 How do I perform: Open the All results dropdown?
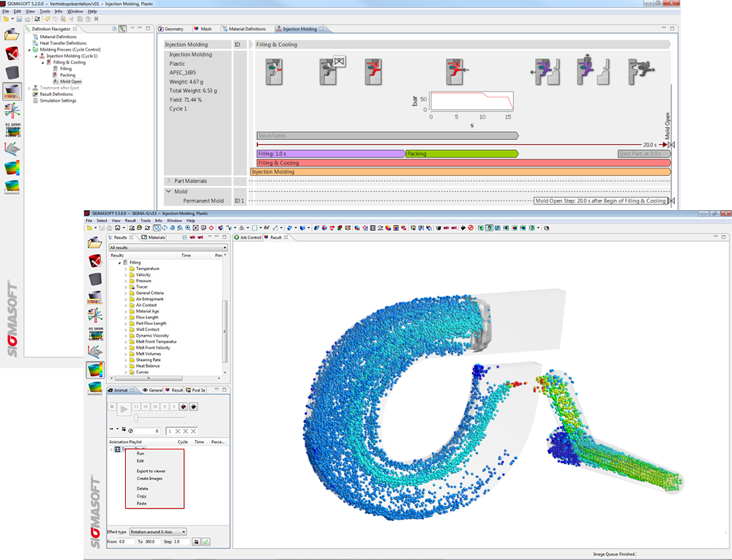[x=168, y=248]
